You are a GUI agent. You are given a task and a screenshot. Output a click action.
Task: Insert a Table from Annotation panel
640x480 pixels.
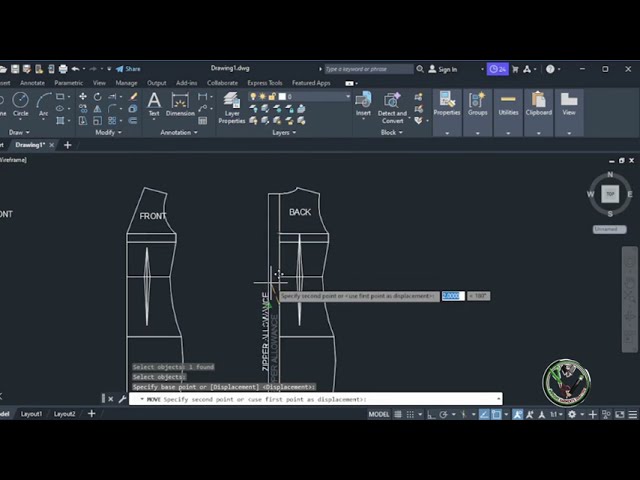pos(202,121)
